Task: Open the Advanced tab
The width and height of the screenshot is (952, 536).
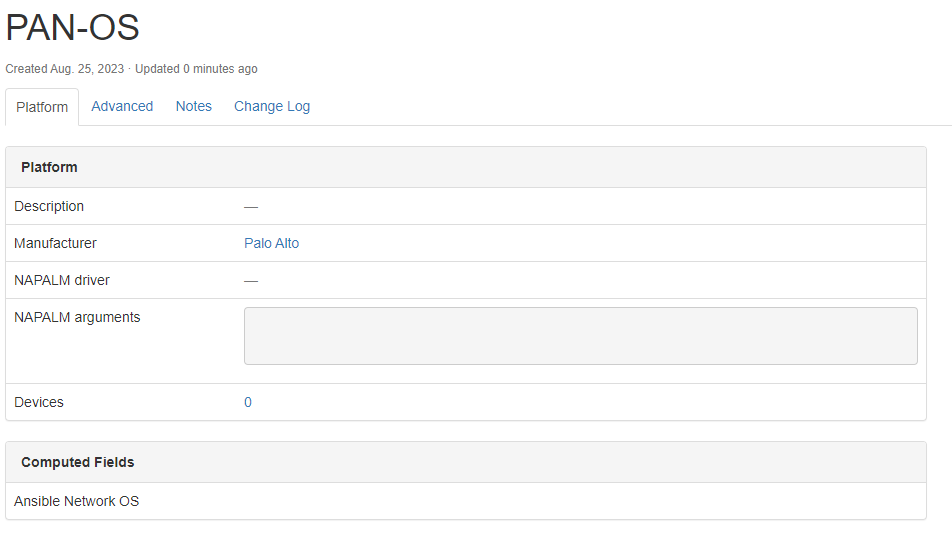Action: click(x=122, y=106)
